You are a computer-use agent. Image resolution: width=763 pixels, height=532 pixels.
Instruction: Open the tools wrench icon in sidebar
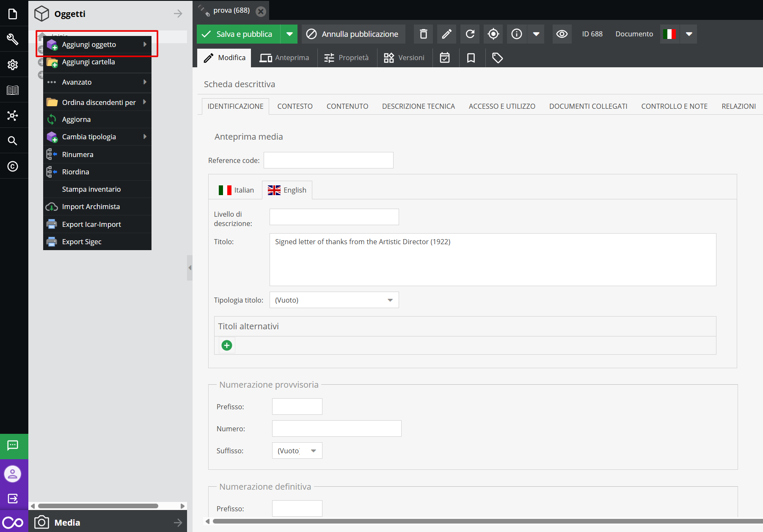[13, 39]
